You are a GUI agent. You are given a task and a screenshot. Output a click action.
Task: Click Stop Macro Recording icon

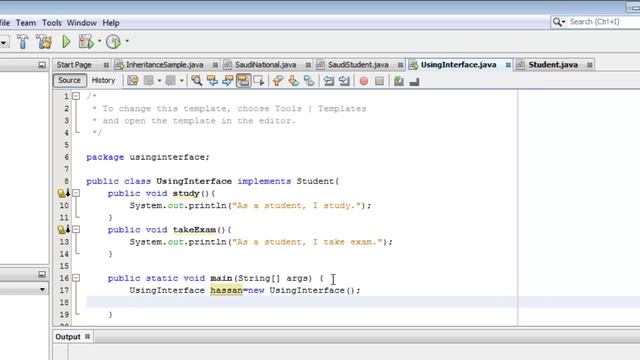(379, 81)
